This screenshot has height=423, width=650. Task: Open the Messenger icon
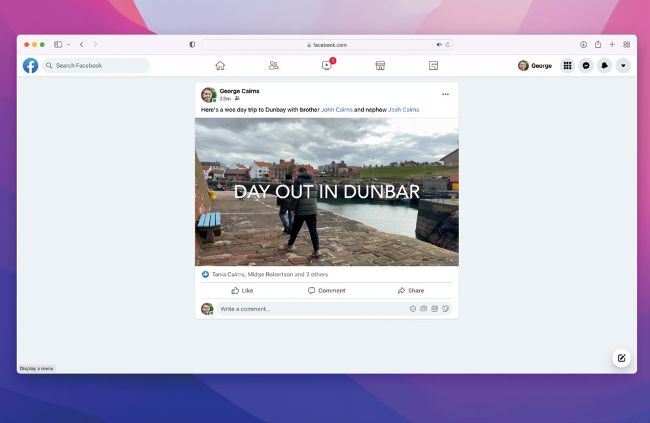586,65
